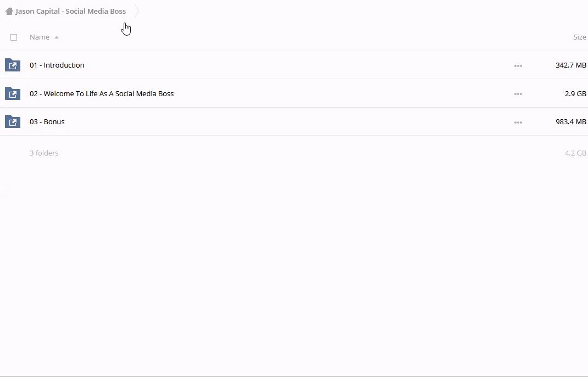Open the three-dot menu for the 02 - Welcome folder
This screenshot has width=588, height=377.
point(518,94)
